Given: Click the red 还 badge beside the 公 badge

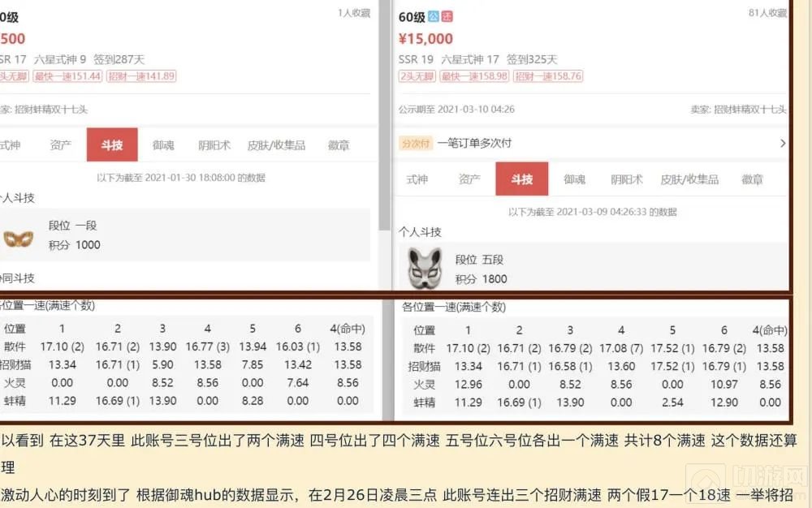Looking at the screenshot, I should pos(448,15).
